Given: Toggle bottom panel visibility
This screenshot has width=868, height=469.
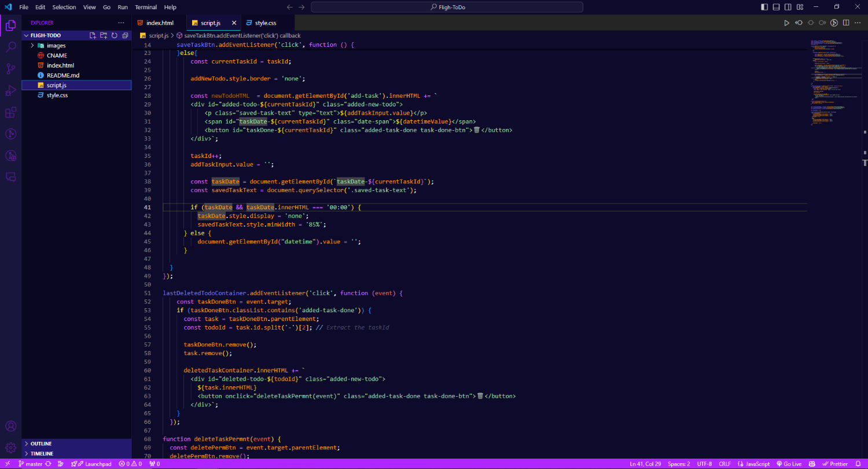Looking at the screenshot, I should pos(776,7).
